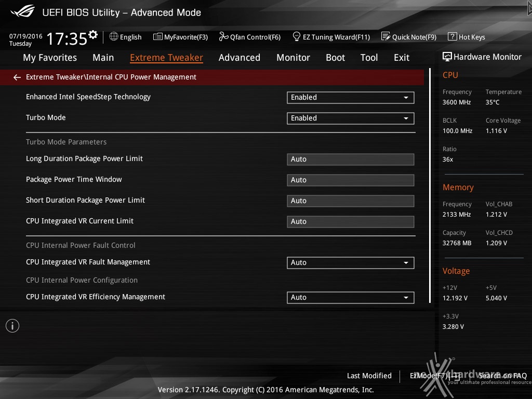
Task: Switch to the Main tab
Action: [x=103, y=58]
